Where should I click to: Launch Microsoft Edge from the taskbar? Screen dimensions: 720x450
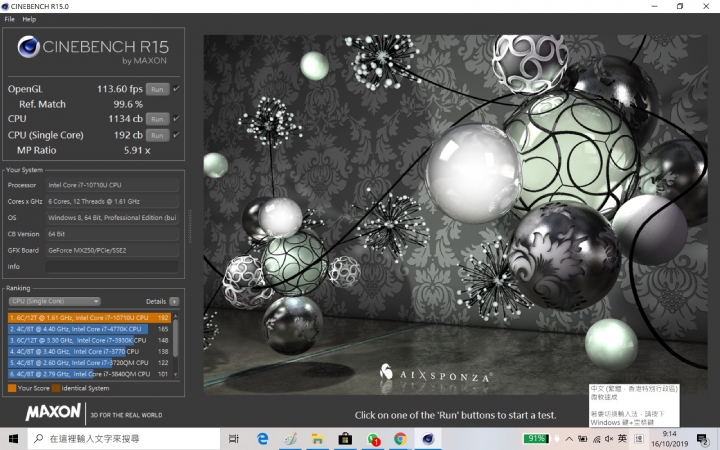[x=262, y=439]
